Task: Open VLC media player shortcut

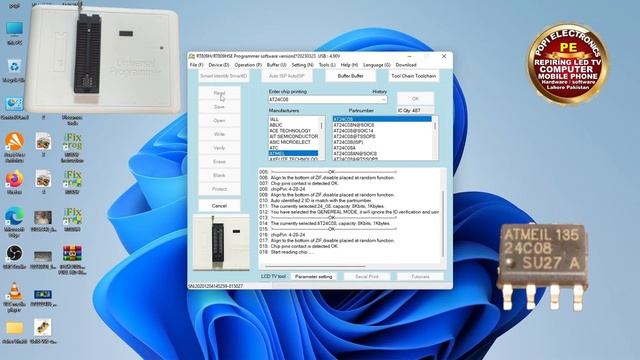Action: [14, 291]
